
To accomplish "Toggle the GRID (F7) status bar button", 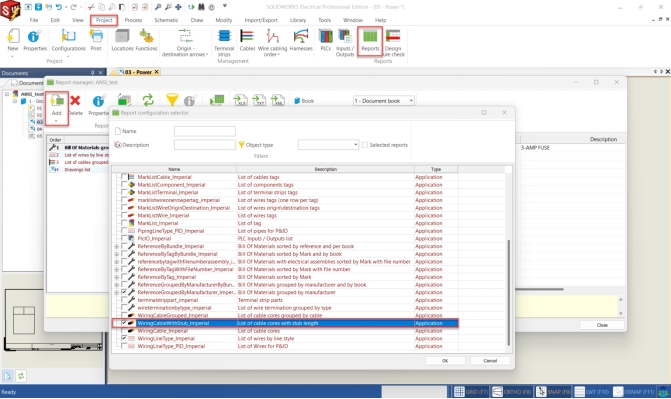I will (x=471, y=392).
